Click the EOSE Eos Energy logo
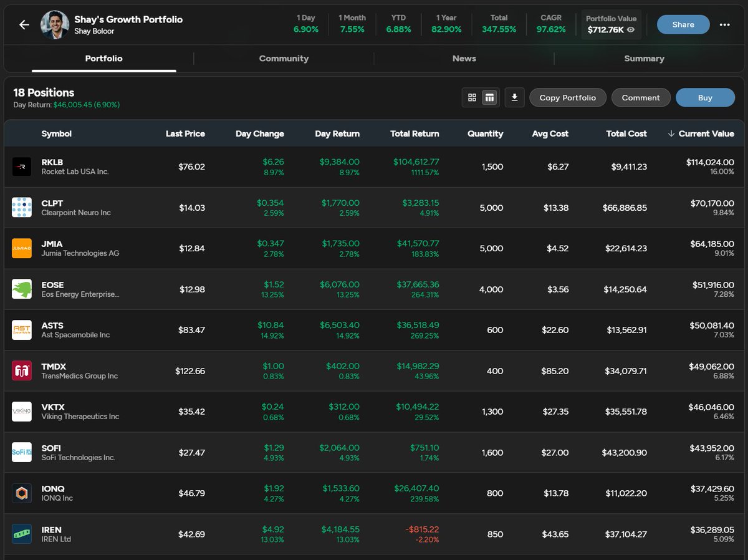The width and height of the screenshot is (748, 560). (22, 289)
